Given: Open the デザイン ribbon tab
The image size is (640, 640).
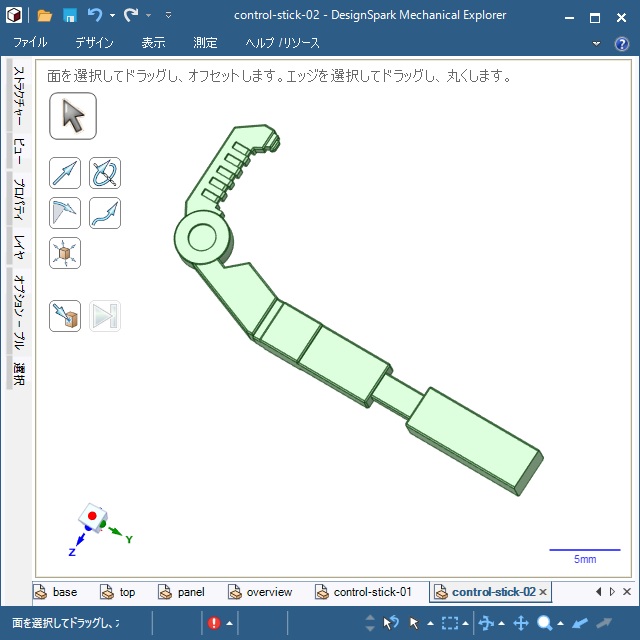Looking at the screenshot, I should pyautogui.click(x=94, y=43).
